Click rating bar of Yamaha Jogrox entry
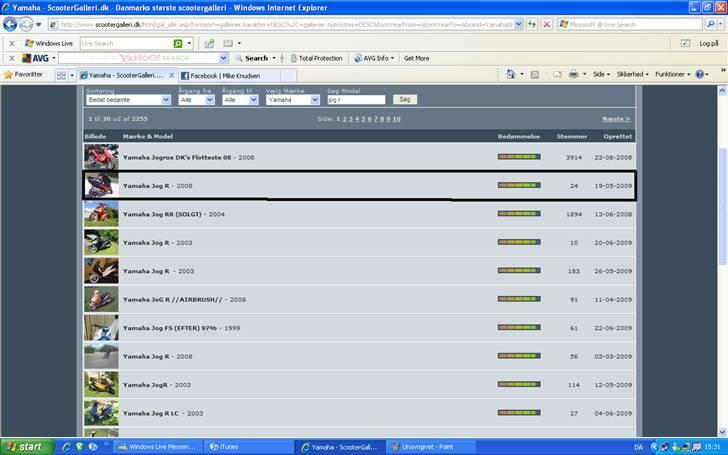The width and height of the screenshot is (728, 455). [519, 157]
